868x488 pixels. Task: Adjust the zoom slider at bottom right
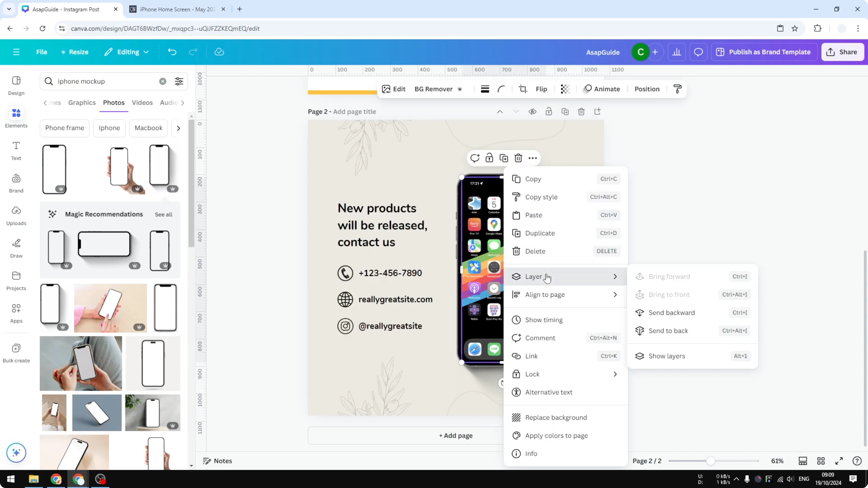[x=711, y=461]
